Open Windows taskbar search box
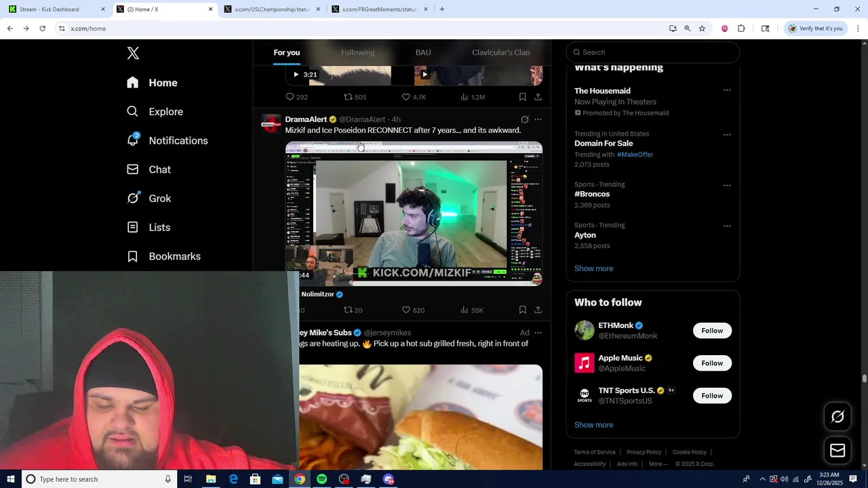 point(99,479)
